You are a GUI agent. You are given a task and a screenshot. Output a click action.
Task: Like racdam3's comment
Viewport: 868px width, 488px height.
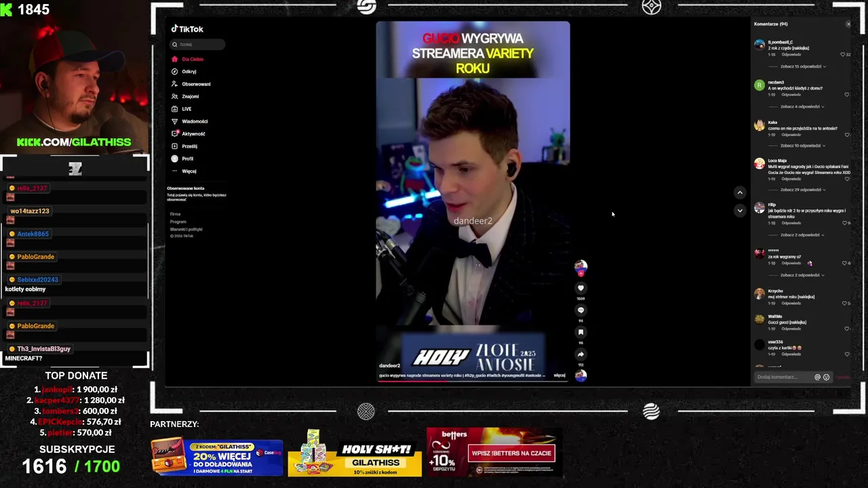point(846,95)
